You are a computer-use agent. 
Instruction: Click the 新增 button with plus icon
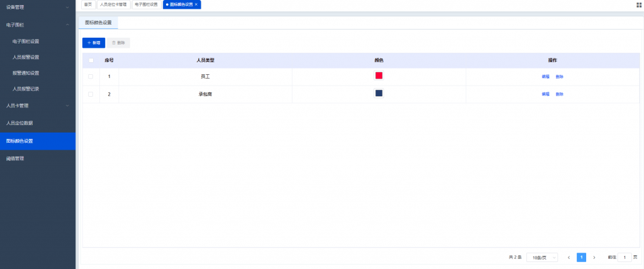coord(93,43)
